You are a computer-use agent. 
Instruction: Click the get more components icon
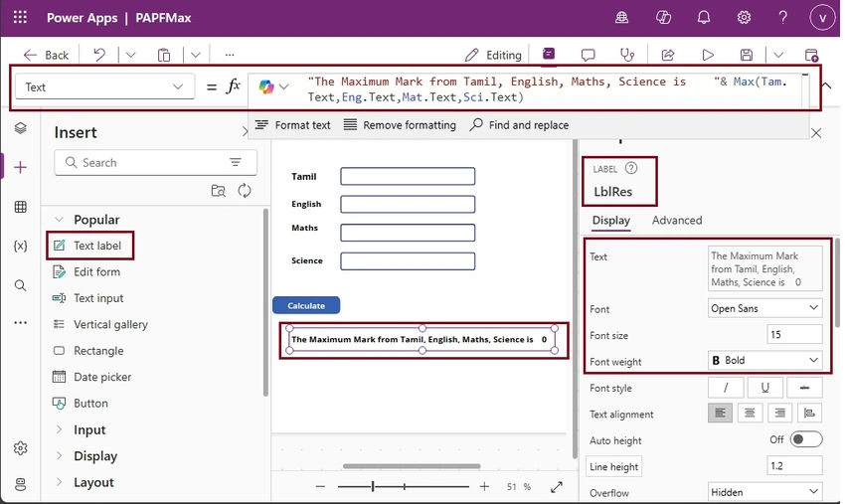coord(219,191)
